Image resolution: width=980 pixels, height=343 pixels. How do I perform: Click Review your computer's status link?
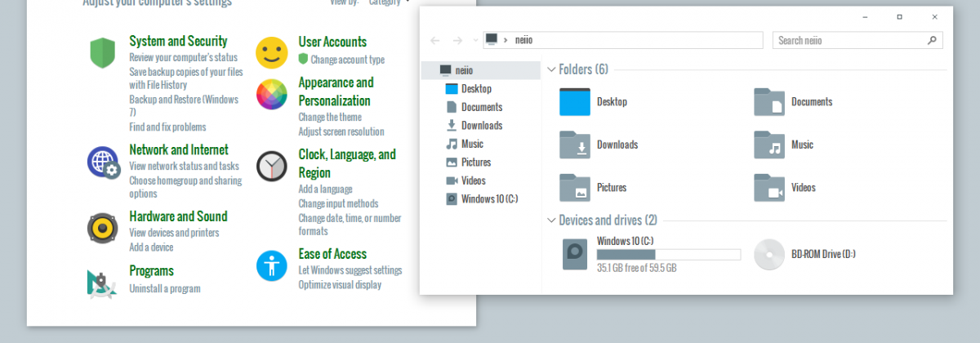click(x=184, y=58)
